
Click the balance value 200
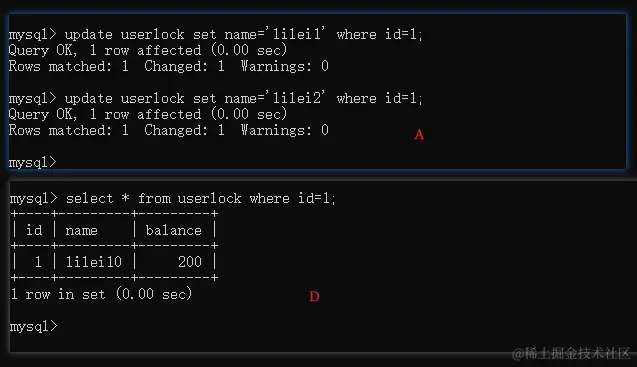190,262
